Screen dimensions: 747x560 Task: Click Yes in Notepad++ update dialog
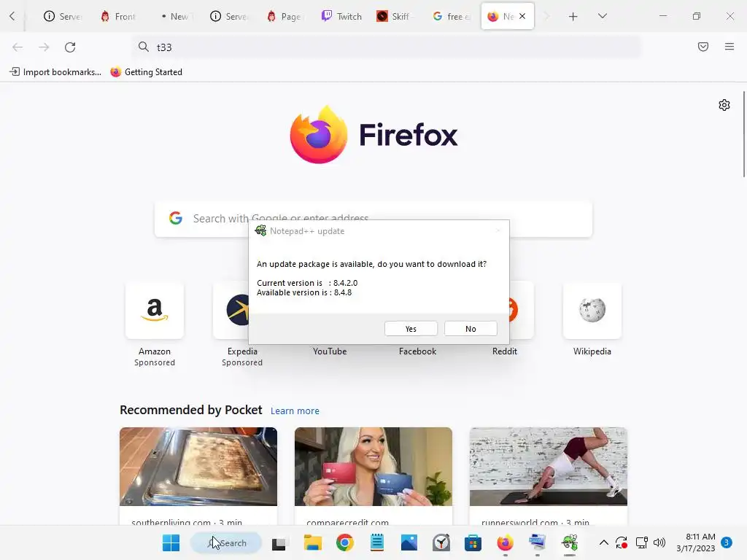coord(411,329)
